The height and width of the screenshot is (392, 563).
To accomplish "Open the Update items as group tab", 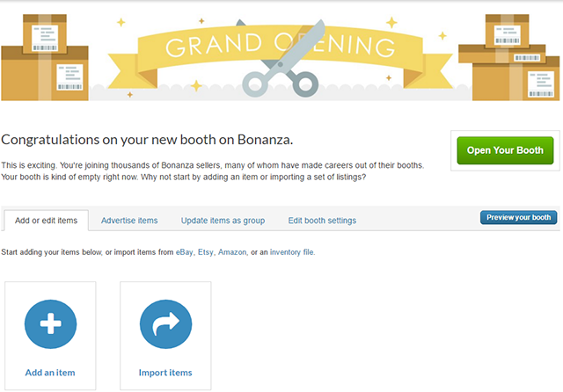I will (223, 220).
